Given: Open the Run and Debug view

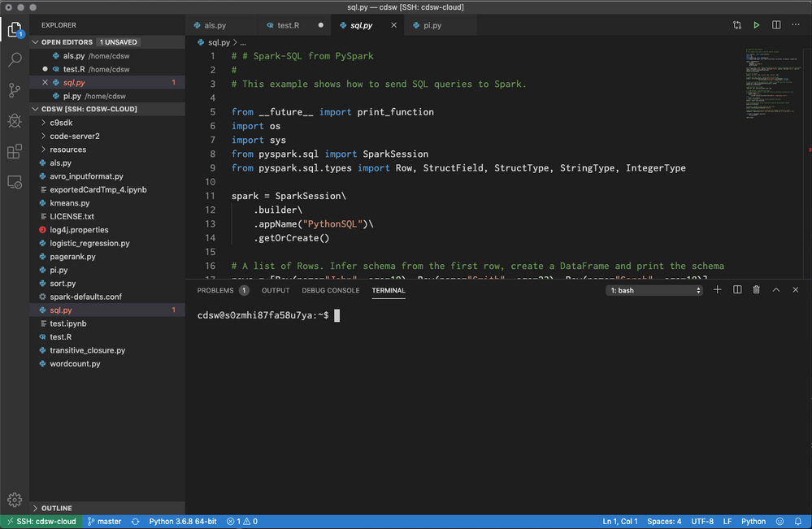Looking at the screenshot, I should [15, 121].
